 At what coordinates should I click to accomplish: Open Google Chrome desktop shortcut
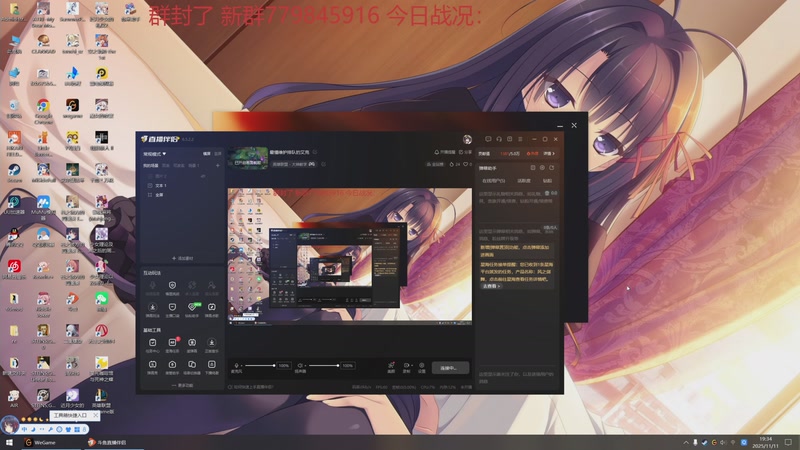pos(43,111)
